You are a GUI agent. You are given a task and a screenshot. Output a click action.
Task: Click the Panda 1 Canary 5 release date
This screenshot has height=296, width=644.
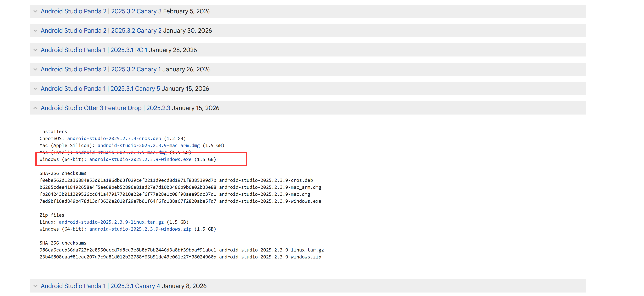[185, 89]
